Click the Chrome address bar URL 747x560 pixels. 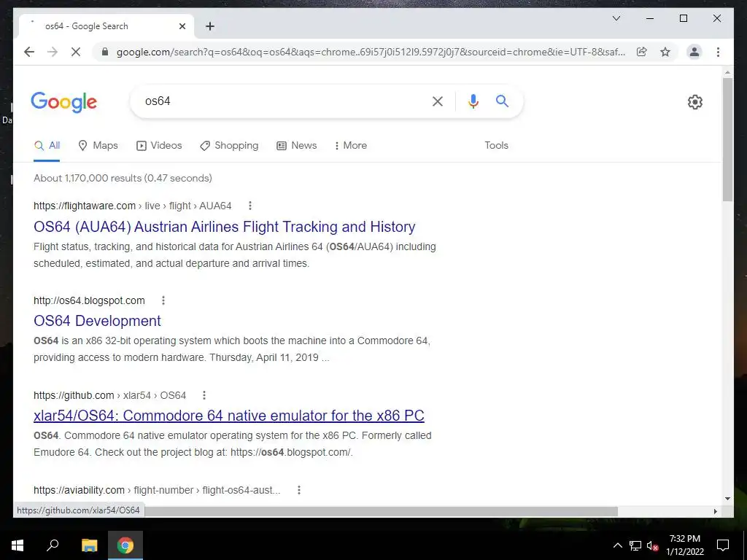371,52
